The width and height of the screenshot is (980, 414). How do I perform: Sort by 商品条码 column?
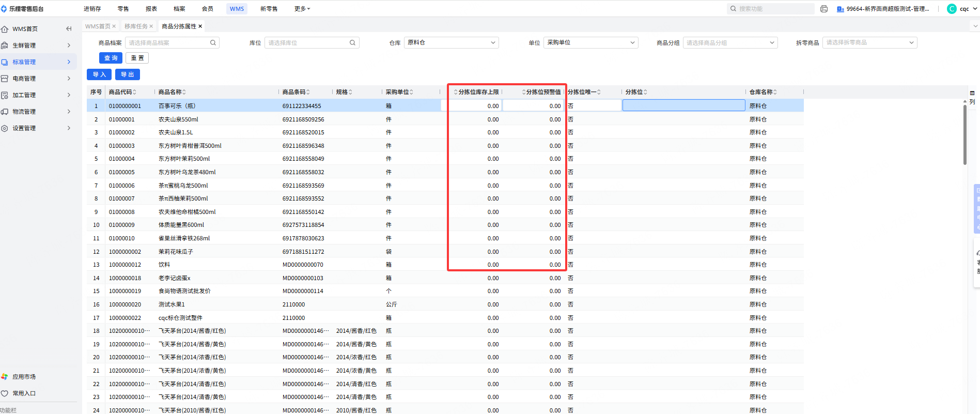click(308, 92)
